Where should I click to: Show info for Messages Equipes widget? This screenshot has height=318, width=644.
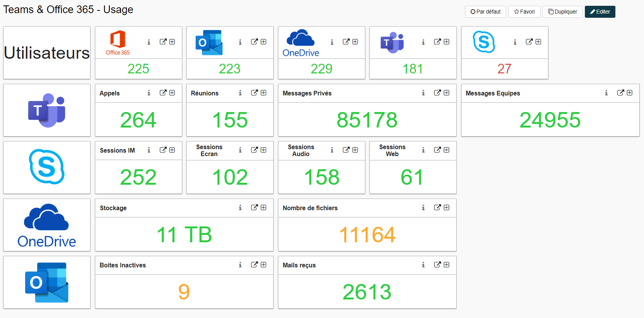pyautogui.click(x=607, y=93)
